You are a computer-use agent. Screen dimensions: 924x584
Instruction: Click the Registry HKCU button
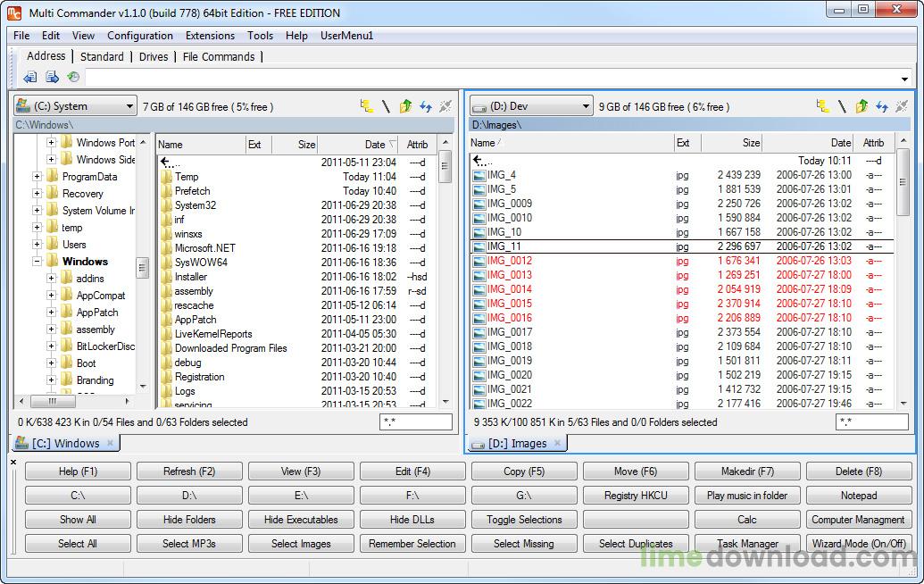click(x=636, y=496)
